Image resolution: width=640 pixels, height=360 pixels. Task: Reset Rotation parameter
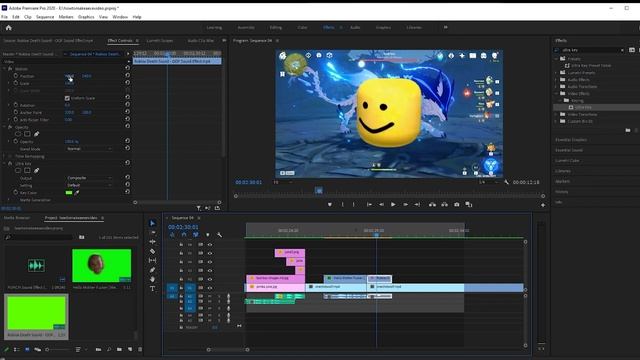127,104
